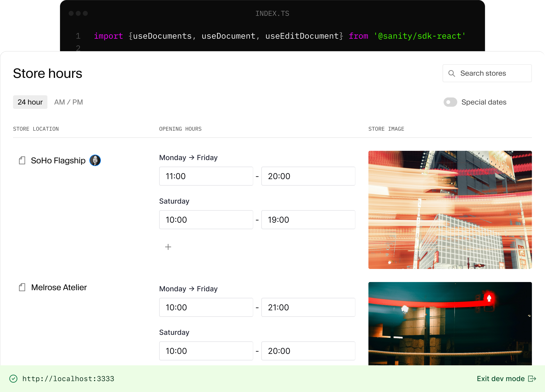This screenshot has width=545, height=392.
Task: Click the OPENING HOURS column header
Action: (x=180, y=129)
